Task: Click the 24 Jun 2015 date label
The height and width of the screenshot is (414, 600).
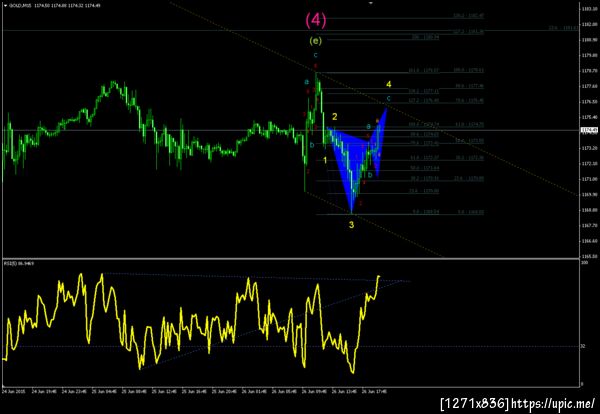Action: [13, 392]
